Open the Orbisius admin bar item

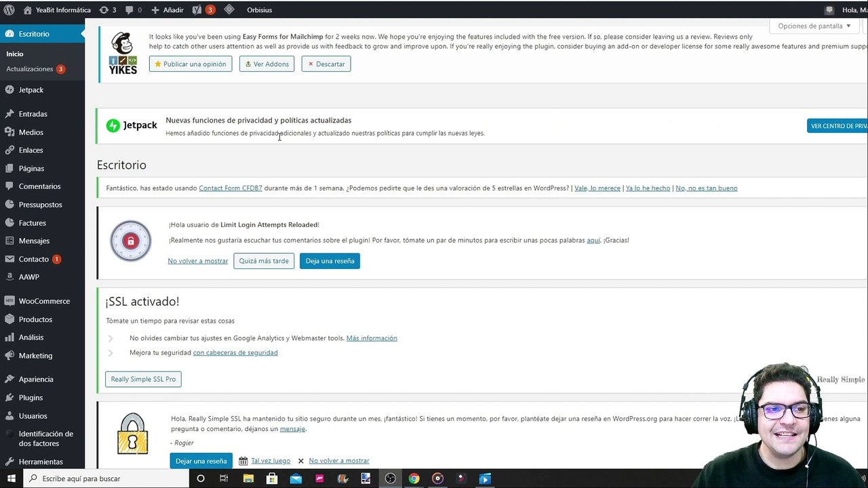pos(259,10)
